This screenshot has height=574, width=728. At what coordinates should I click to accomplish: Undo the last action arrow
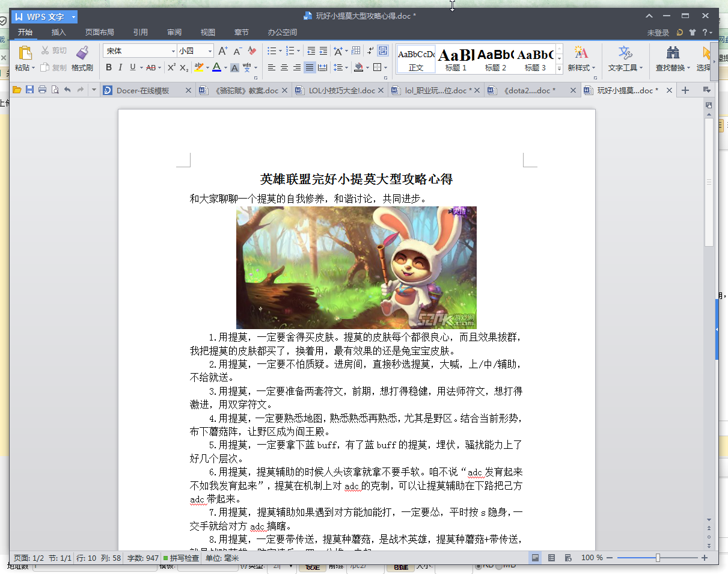[67, 90]
